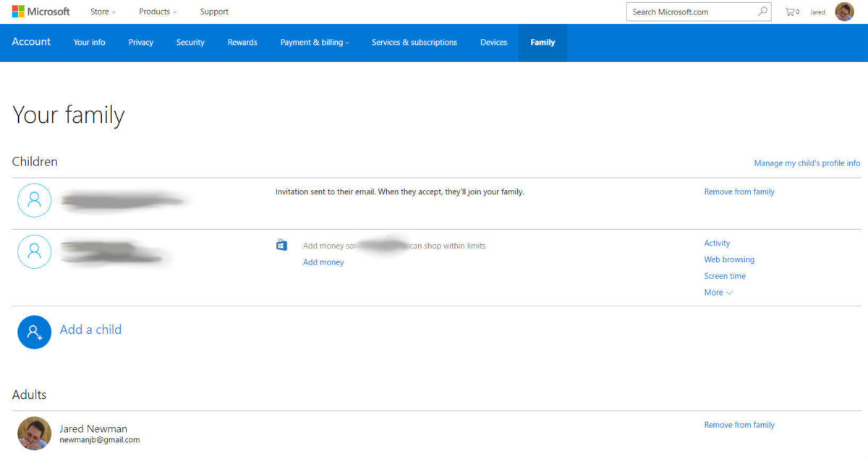Switch to the Security tab
The height and width of the screenshot is (461, 868).
[190, 43]
